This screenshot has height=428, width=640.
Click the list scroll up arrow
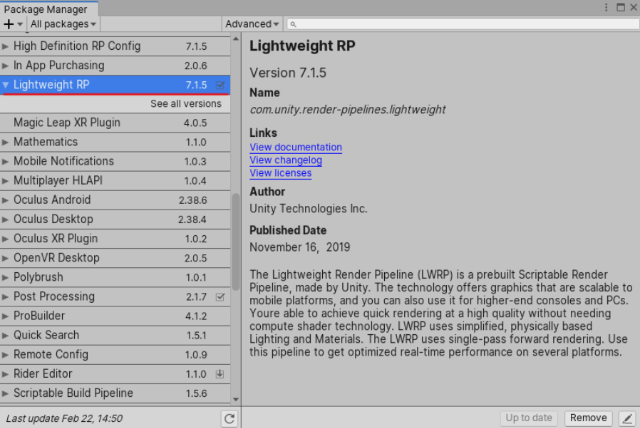(x=236, y=39)
